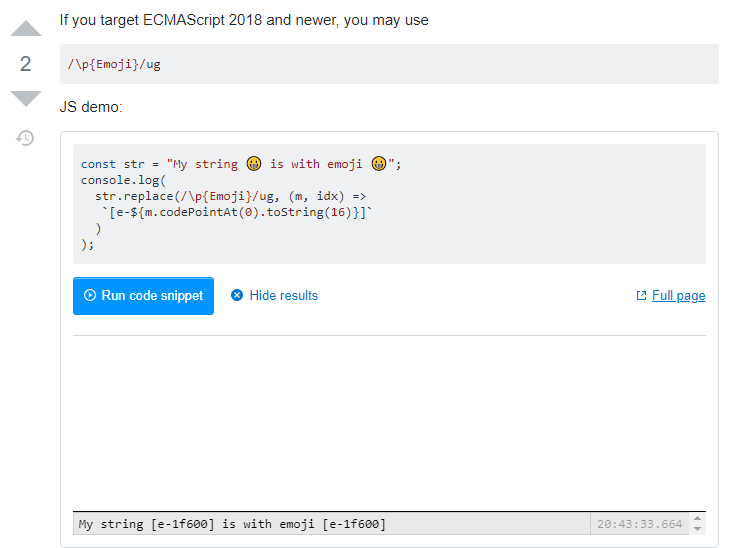
Task: Click the console output text with [e-1f600]
Action: click(x=232, y=524)
